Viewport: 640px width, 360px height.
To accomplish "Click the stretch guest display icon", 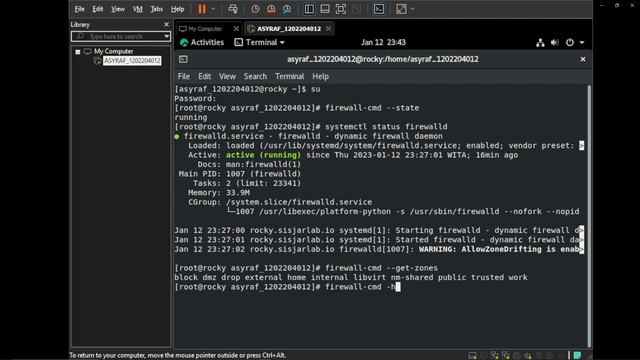I will click(x=401, y=9).
